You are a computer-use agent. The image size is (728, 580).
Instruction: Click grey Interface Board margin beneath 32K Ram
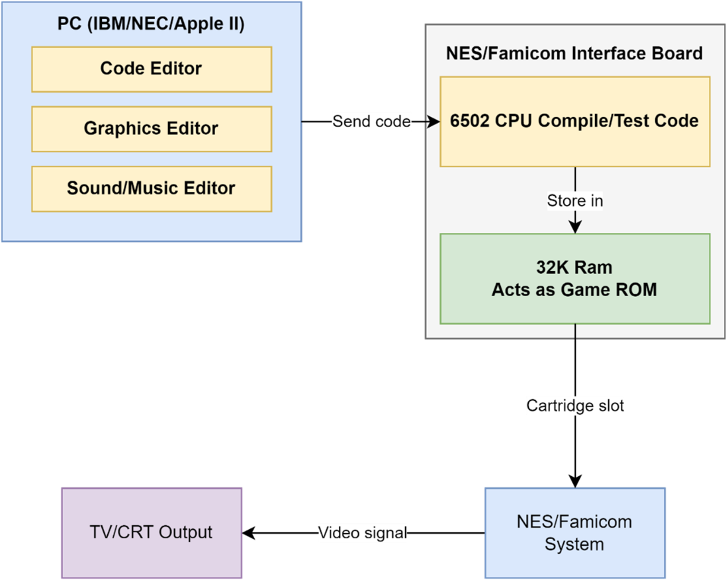[x=503, y=331]
